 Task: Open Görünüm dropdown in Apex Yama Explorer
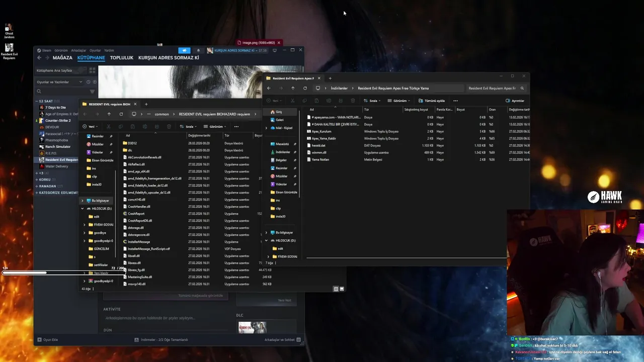coord(399,101)
